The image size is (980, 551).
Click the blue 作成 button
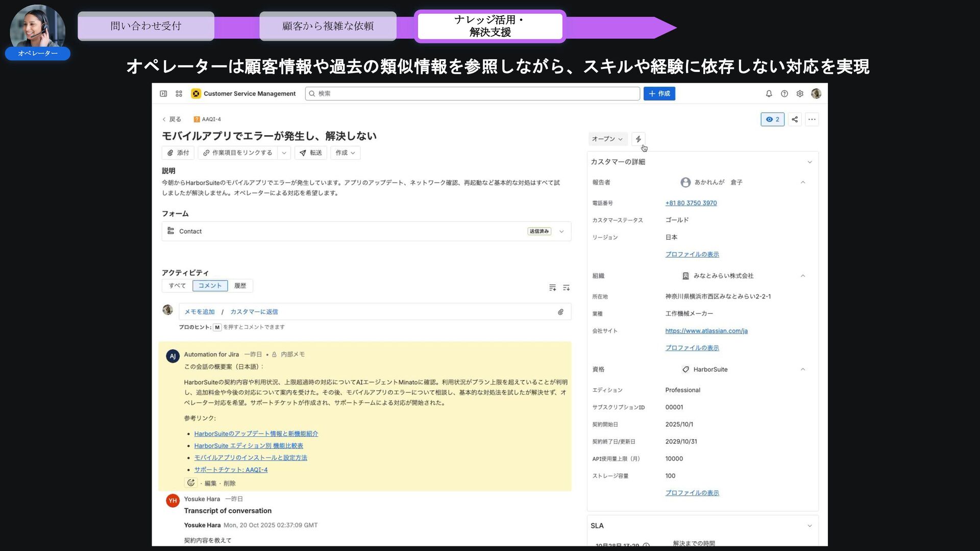(x=659, y=94)
